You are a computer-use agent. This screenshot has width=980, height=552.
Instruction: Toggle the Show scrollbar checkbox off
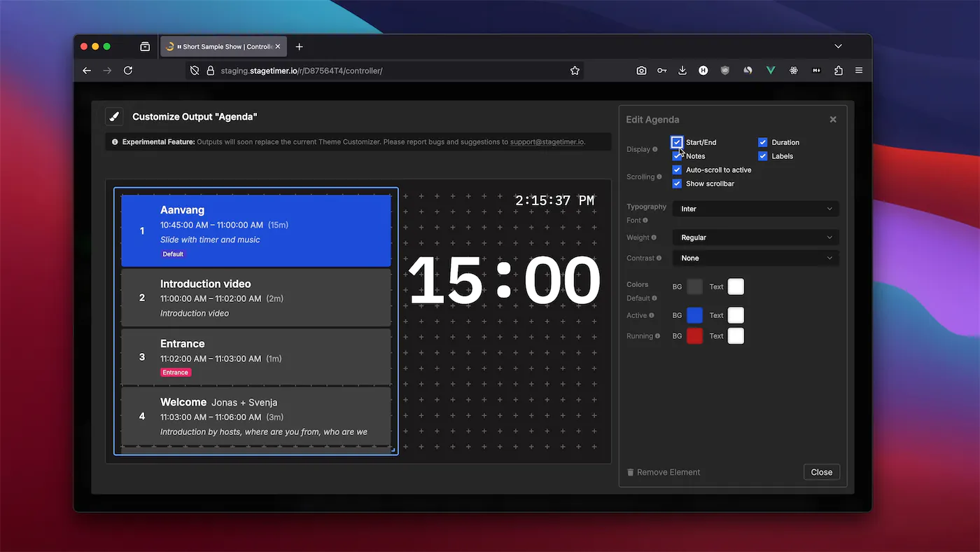677,184
